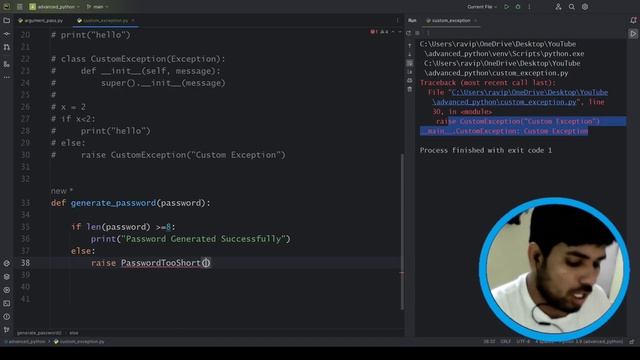640x360 pixels.
Task: Click the generate_password breadcrumb
Action: tap(39, 333)
